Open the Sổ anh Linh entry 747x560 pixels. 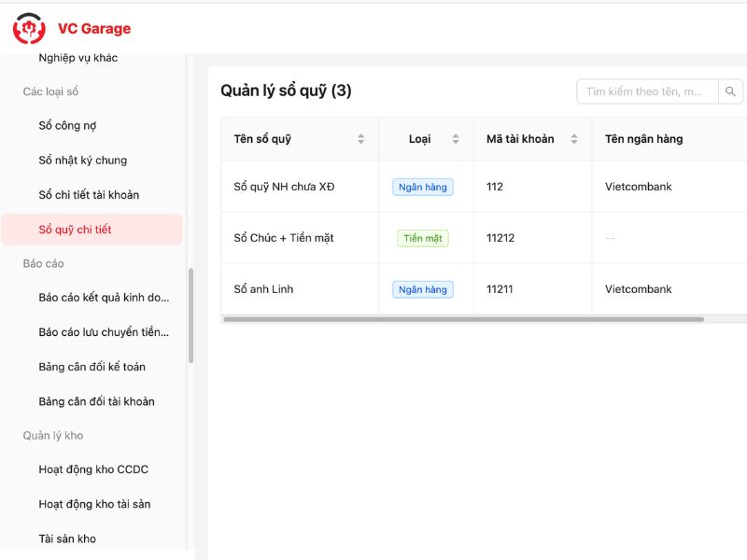click(263, 289)
